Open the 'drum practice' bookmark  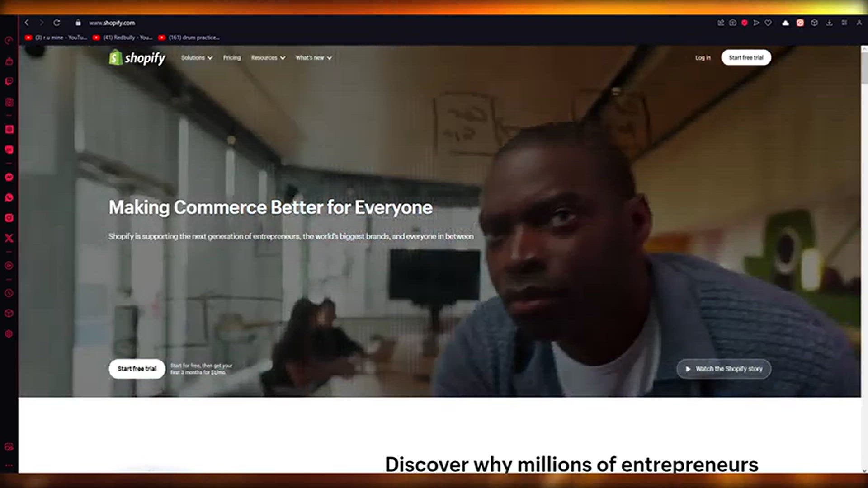click(x=189, y=38)
